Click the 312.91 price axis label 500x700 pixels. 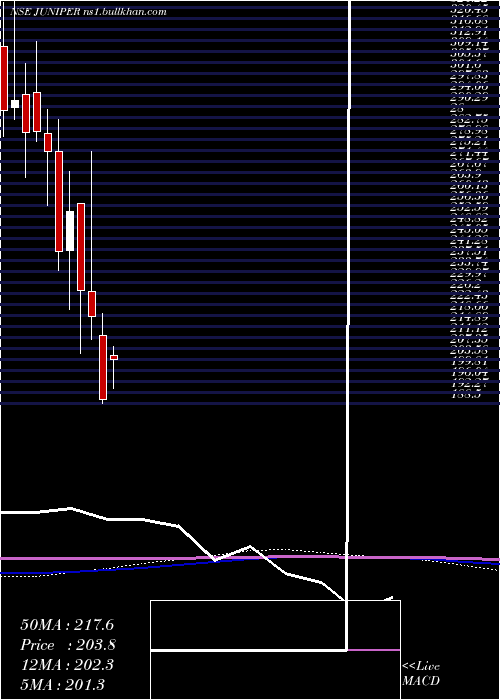pos(468,31)
